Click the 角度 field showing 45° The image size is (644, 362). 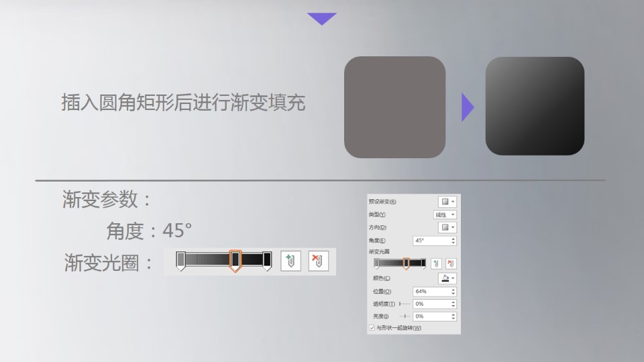[x=435, y=241]
